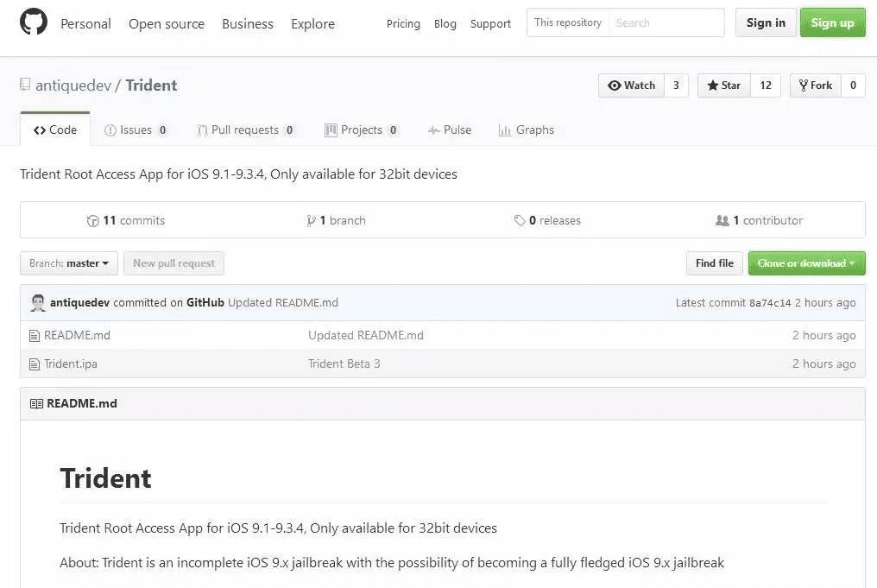Viewport: 877px width, 588px height.
Task: Focus the repository search field
Action: tap(666, 23)
